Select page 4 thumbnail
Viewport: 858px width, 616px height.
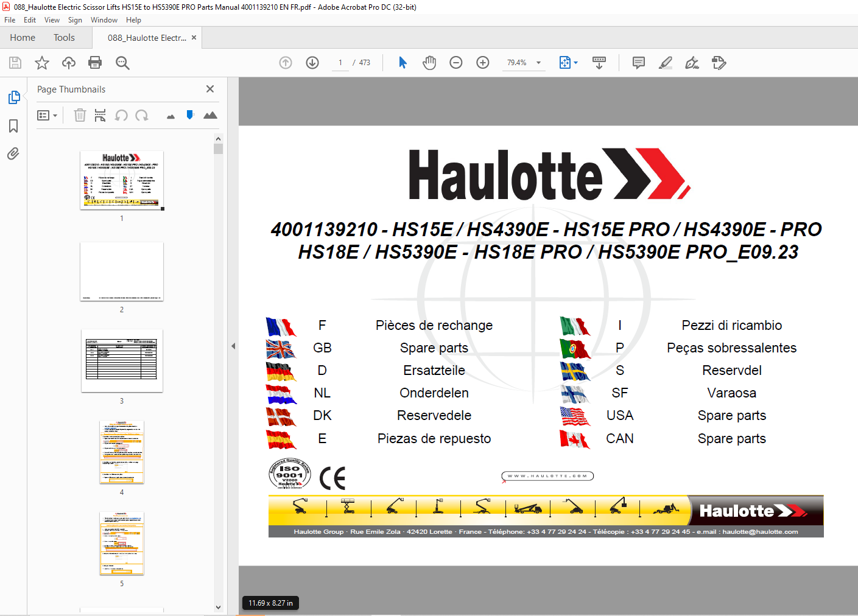pos(122,452)
